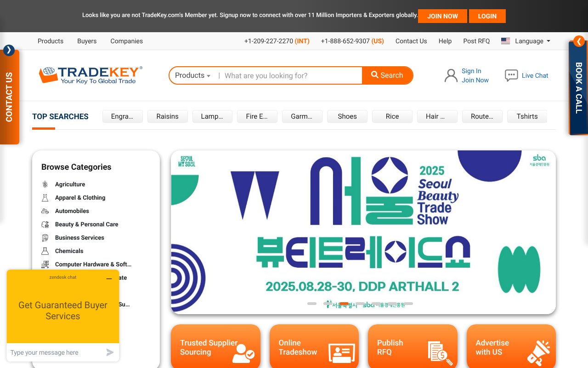Click the Automobiles car icon

[x=45, y=211]
